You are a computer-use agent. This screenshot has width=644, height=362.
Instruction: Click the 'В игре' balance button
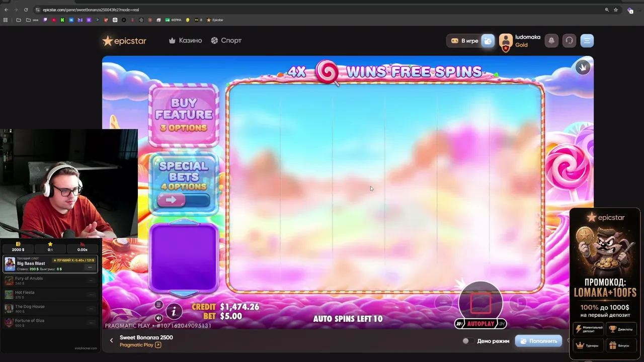point(464,41)
